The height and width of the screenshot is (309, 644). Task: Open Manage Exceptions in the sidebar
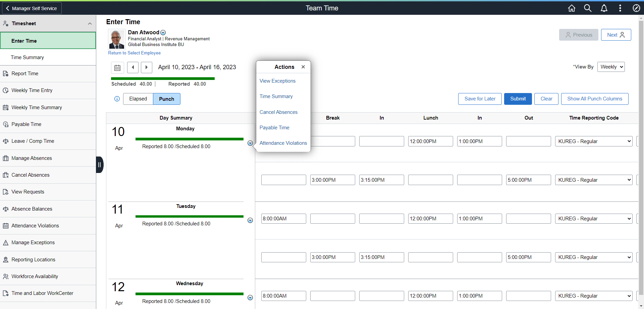(x=48, y=242)
